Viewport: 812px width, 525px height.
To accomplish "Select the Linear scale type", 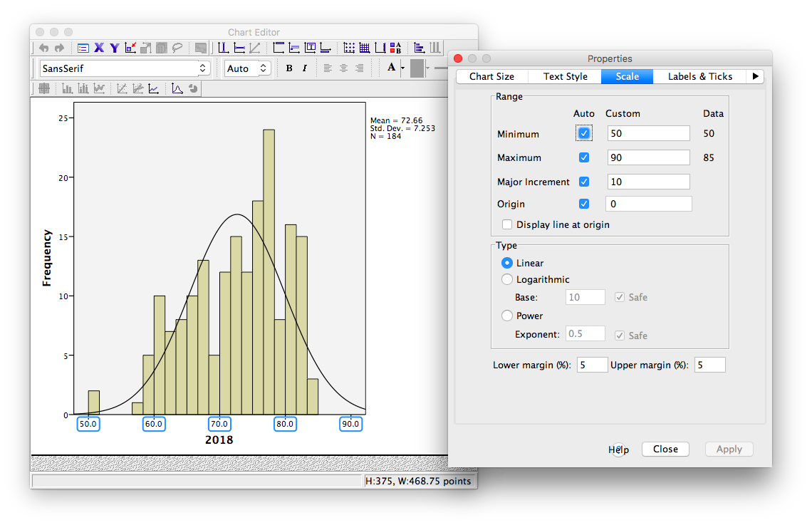I will coord(507,263).
